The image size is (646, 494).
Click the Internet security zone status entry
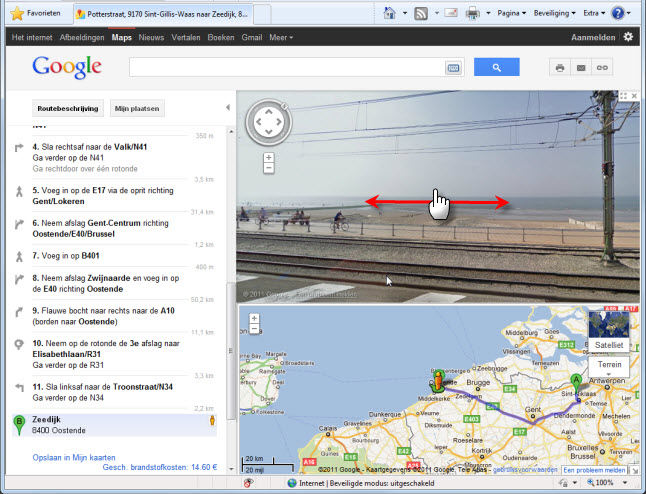361,483
